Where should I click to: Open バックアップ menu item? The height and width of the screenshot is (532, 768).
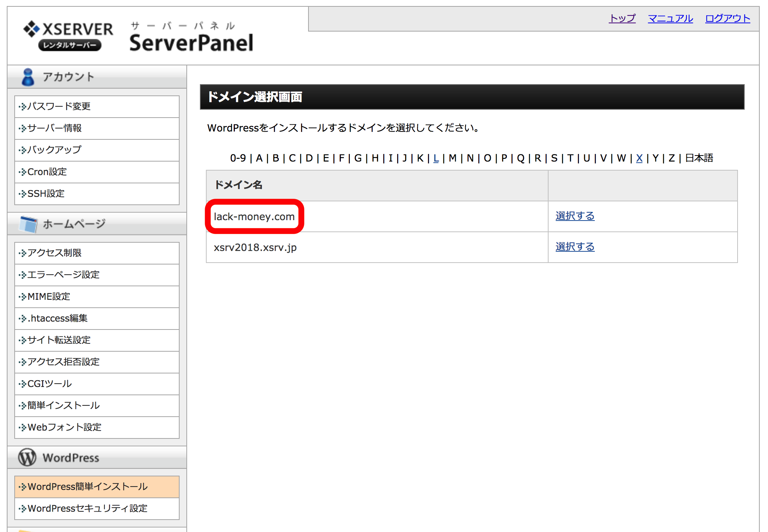point(97,150)
